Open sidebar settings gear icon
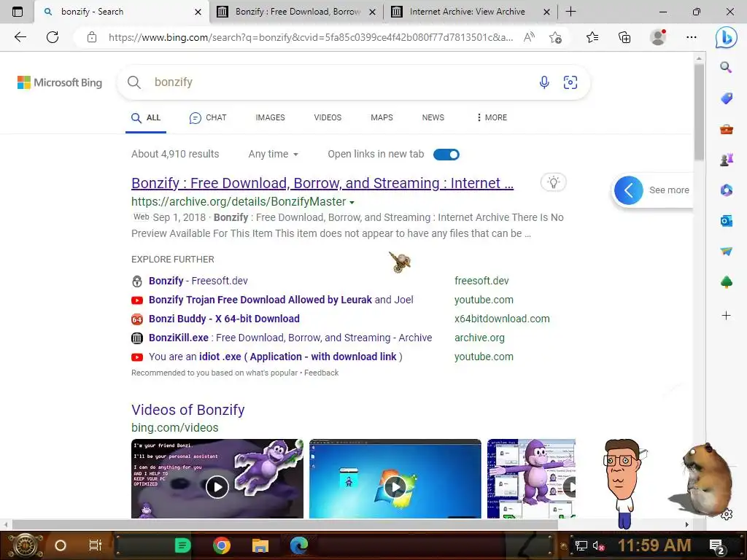 point(727,515)
